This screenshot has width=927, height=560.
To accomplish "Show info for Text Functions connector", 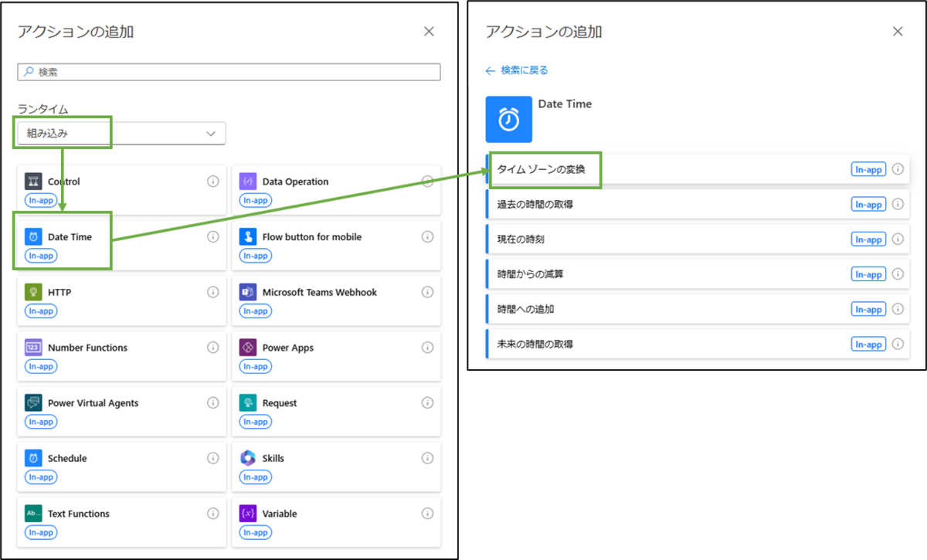I will point(213,514).
